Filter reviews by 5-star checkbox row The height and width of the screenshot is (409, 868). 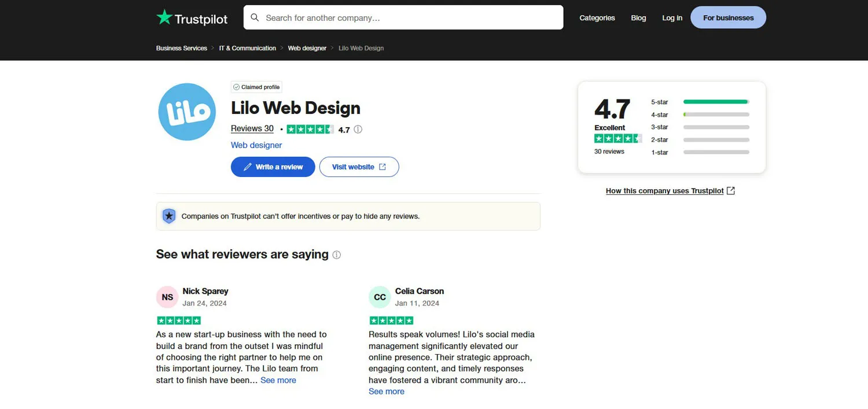[x=700, y=102]
